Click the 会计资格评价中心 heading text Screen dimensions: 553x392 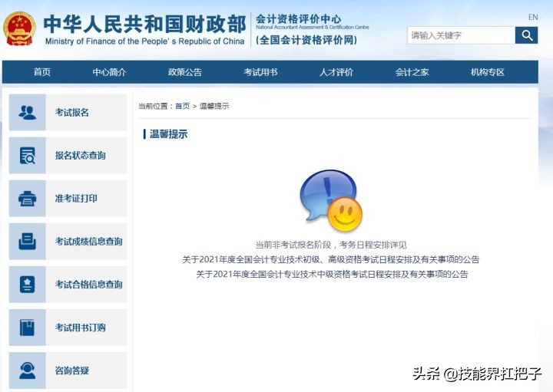(x=298, y=18)
